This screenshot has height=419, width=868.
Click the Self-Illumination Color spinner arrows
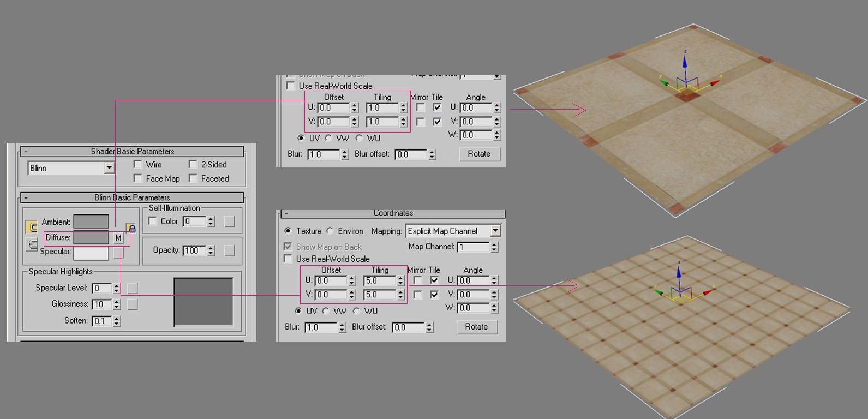(x=211, y=221)
